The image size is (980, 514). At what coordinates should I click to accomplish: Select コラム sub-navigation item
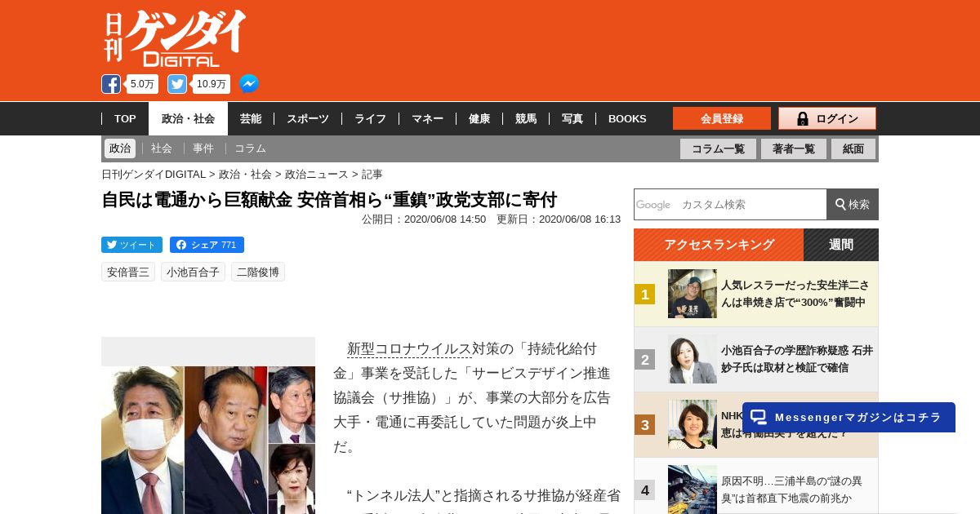(250, 148)
